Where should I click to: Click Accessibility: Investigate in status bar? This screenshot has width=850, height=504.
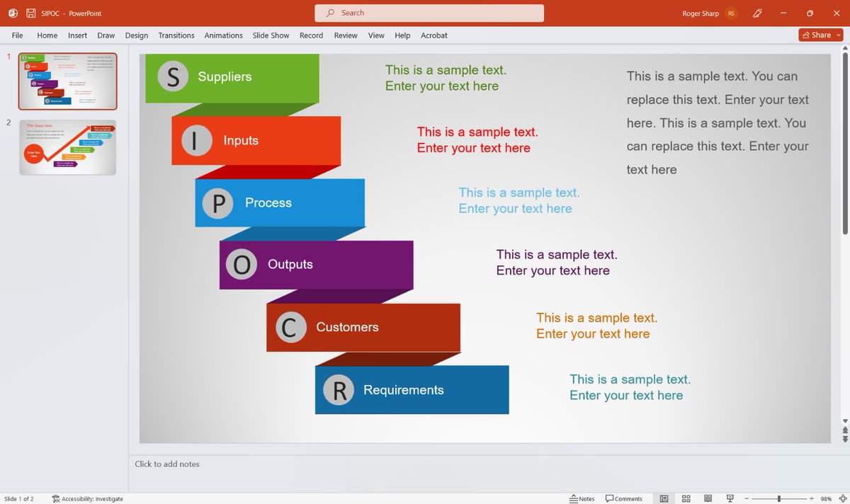click(88, 498)
